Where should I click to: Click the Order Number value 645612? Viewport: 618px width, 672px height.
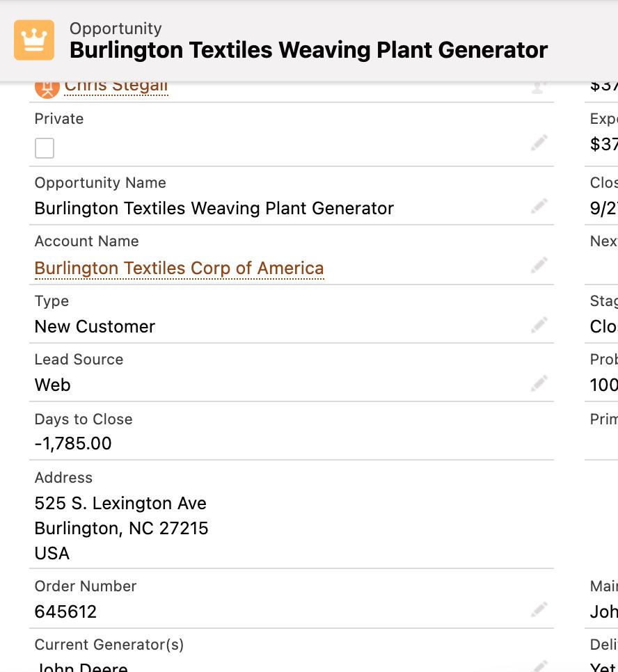(x=65, y=611)
